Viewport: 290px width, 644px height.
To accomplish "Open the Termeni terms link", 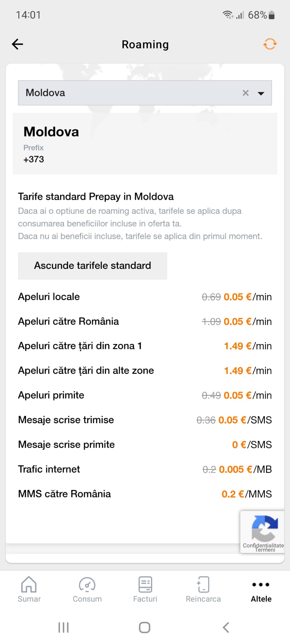I will (265, 550).
